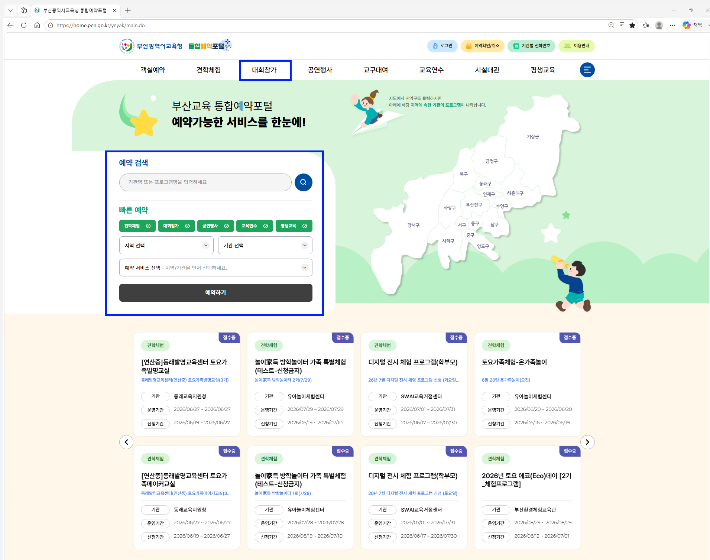Click the workspaces icon beside the tab

click(24, 10)
